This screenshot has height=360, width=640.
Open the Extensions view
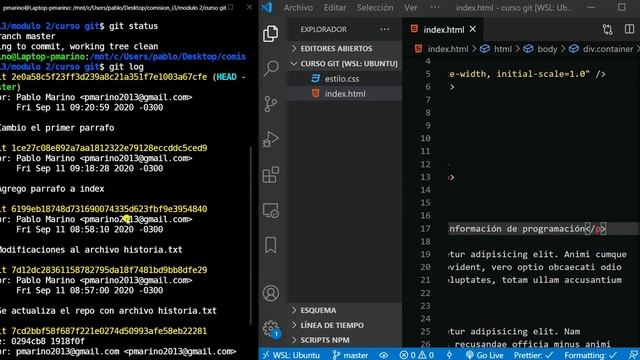point(271,175)
